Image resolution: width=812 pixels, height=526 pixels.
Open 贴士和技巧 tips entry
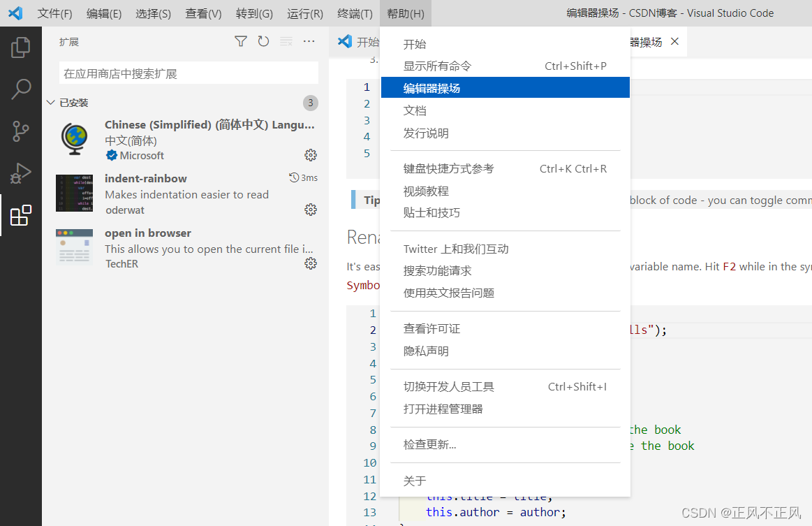(505, 212)
